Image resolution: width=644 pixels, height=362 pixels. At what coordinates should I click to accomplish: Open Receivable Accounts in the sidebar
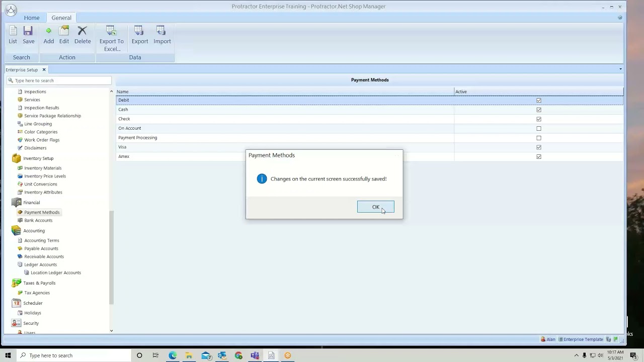(44, 256)
